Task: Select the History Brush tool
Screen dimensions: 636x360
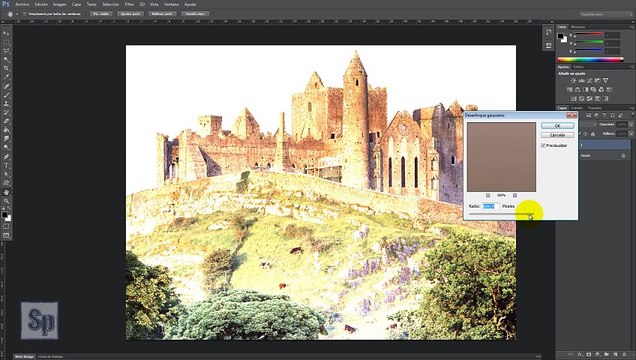Action: tap(6, 113)
